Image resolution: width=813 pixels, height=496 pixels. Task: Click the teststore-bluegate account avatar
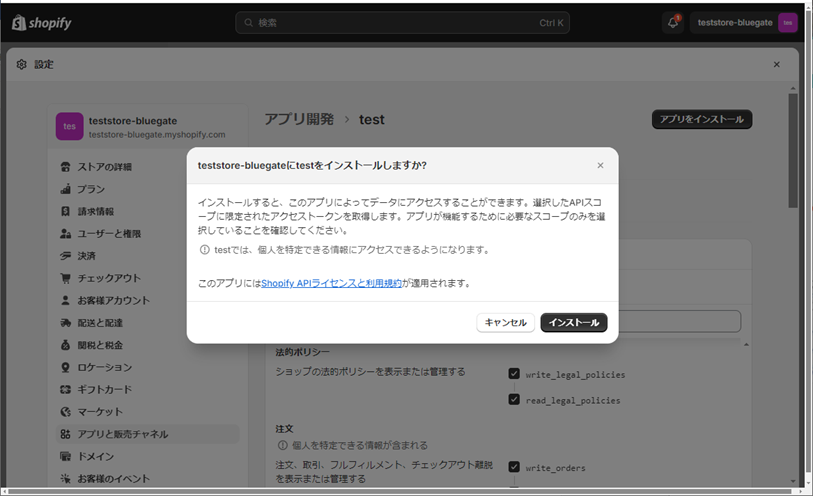pyautogui.click(x=788, y=22)
